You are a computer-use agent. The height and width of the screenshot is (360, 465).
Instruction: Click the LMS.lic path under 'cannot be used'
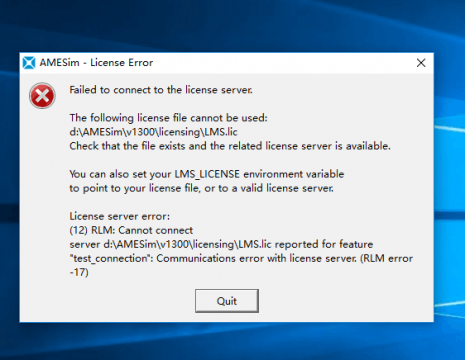click(153, 132)
